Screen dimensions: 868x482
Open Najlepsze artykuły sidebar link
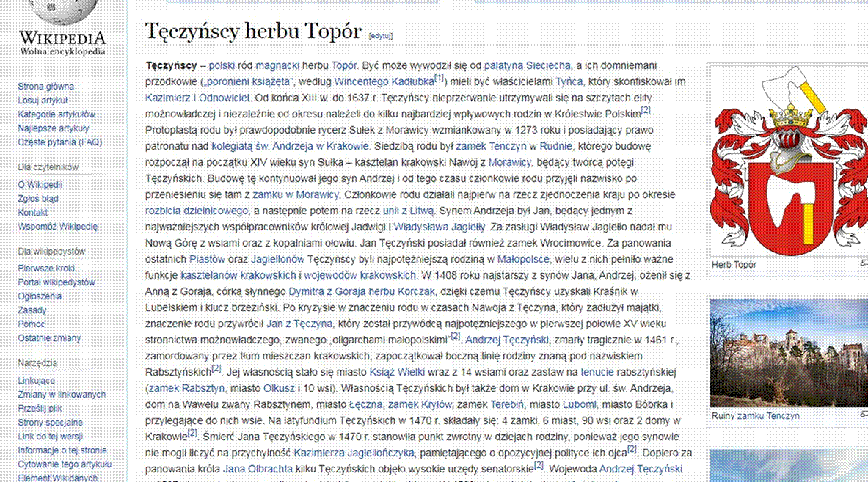click(53, 128)
